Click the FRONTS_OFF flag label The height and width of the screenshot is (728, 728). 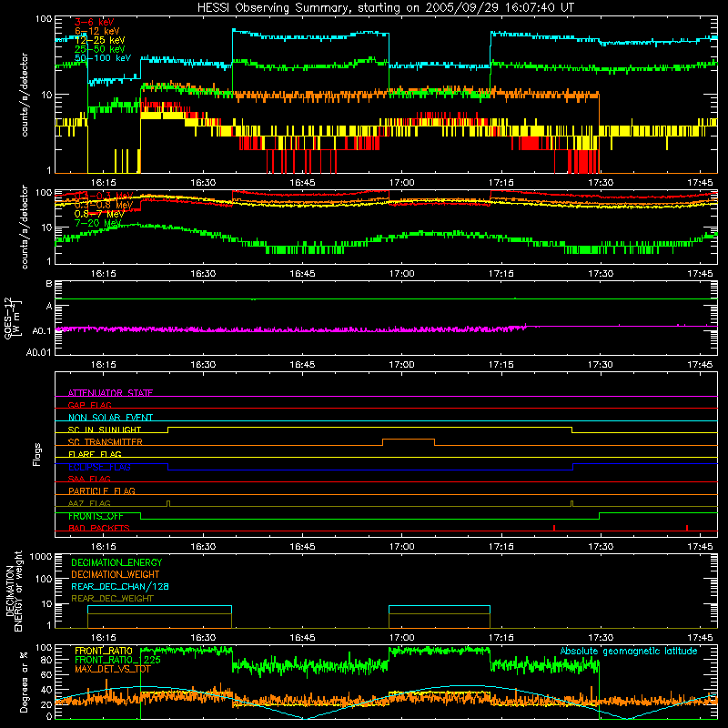coord(96,516)
